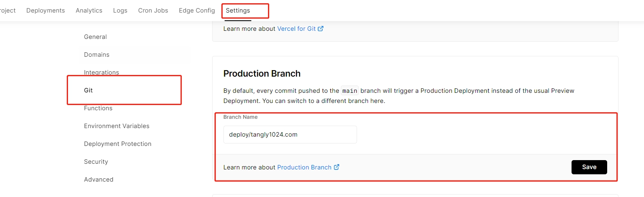Viewport: 644px width, 197px height.
Task: Click external link icon beside Vercel for Git
Action: point(321,29)
